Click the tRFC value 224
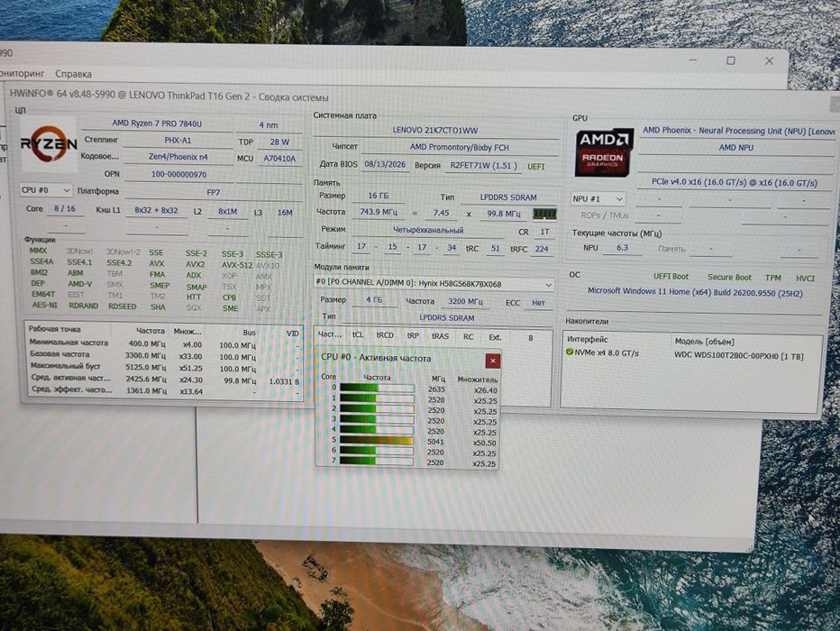 pyautogui.click(x=542, y=249)
